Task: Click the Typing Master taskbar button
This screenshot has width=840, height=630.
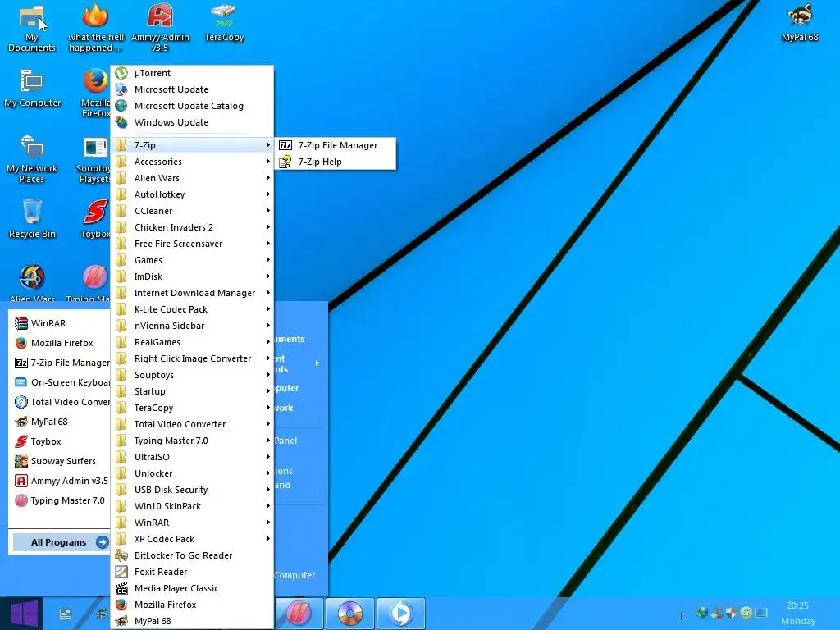Action: pyautogui.click(x=299, y=614)
